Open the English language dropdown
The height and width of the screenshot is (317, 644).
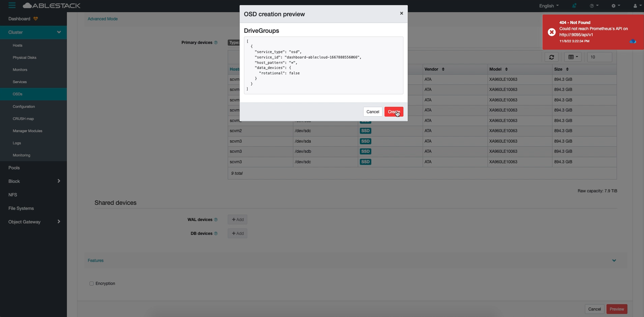point(549,6)
